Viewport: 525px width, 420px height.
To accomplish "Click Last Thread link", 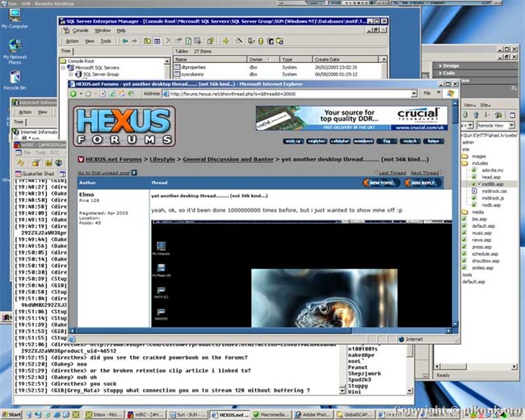I will [392, 173].
